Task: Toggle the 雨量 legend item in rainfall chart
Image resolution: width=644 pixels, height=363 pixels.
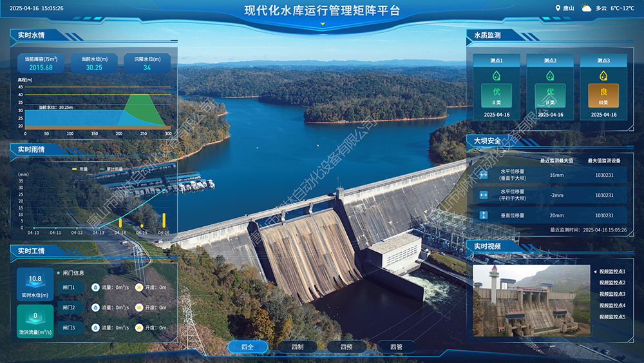Action: pos(79,169)
